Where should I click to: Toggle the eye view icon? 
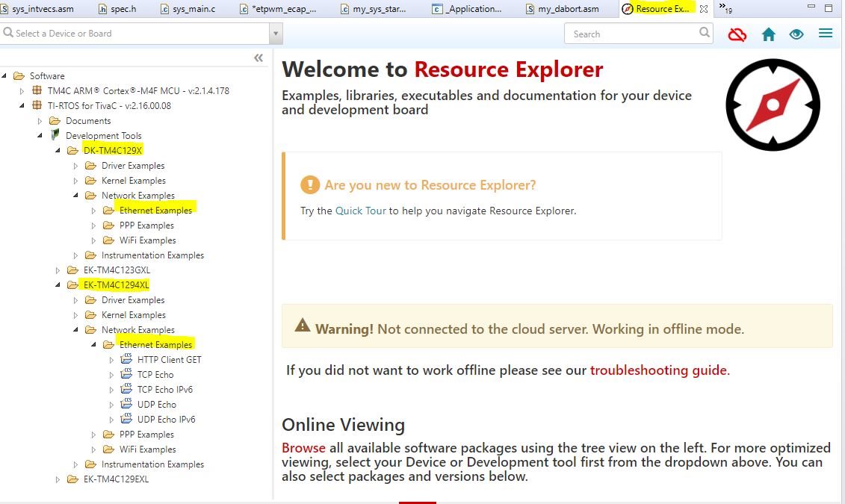[796, 34]
